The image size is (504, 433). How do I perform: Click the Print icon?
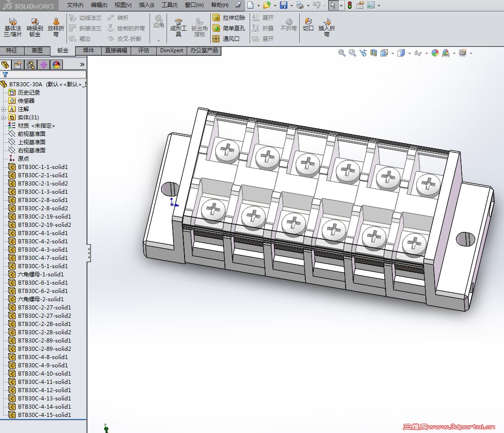(300, 5)
